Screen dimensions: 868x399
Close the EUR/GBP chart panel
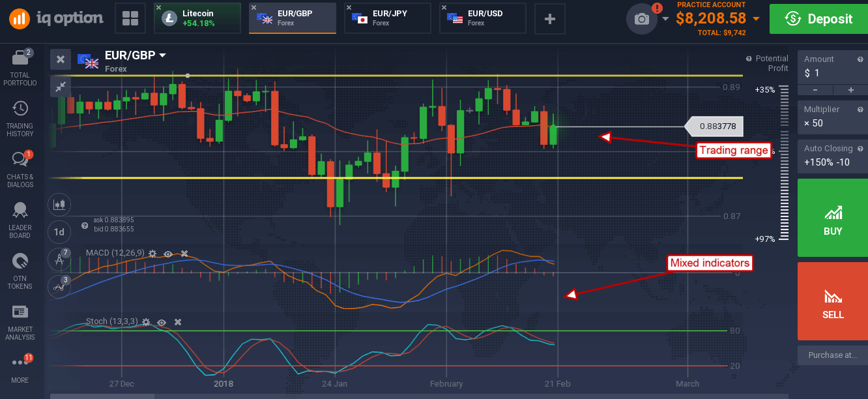tap(61, 59)
